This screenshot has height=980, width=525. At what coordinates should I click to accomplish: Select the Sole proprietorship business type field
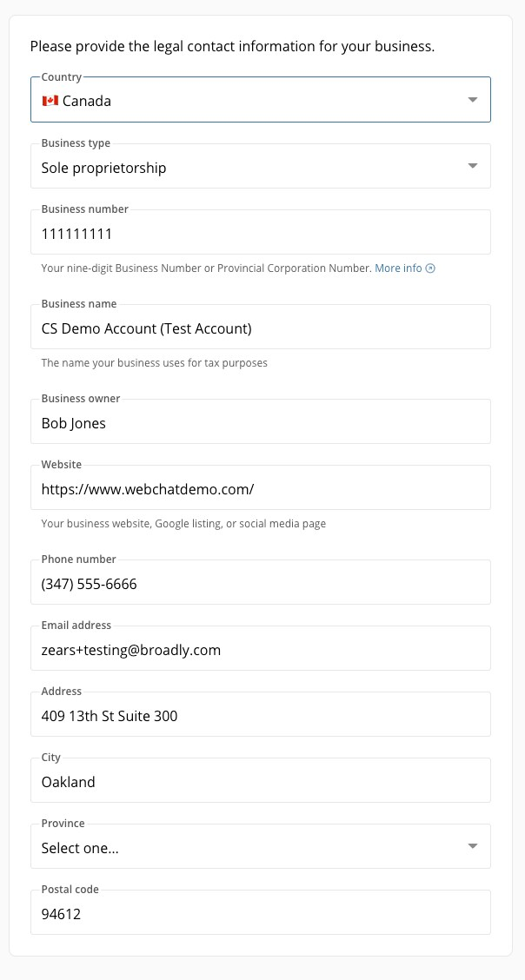click(x=261, y=166)
